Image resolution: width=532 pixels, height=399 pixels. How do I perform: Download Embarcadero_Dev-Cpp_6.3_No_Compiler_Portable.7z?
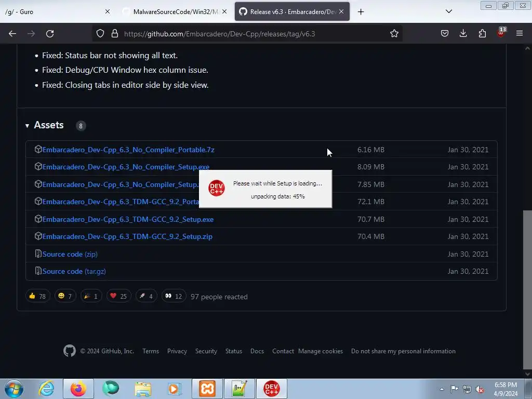tap(128, 150)
